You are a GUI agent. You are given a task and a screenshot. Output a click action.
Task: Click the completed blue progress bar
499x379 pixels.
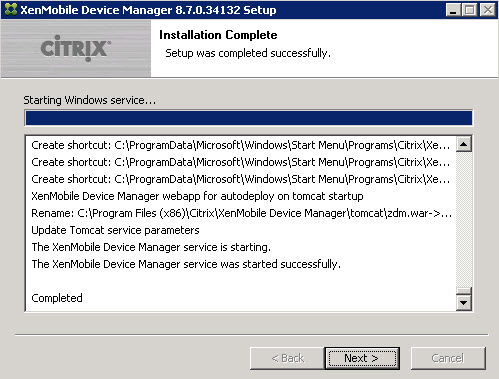(x=249, y=118)
